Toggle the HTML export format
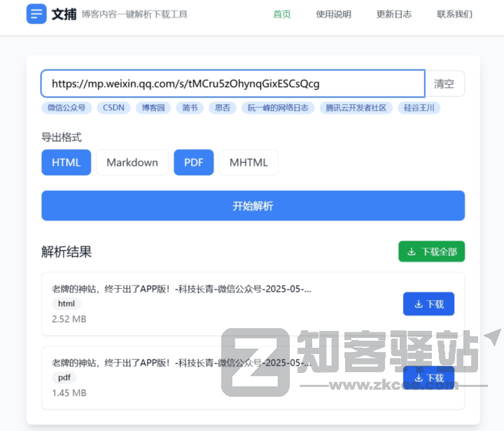 66,162
